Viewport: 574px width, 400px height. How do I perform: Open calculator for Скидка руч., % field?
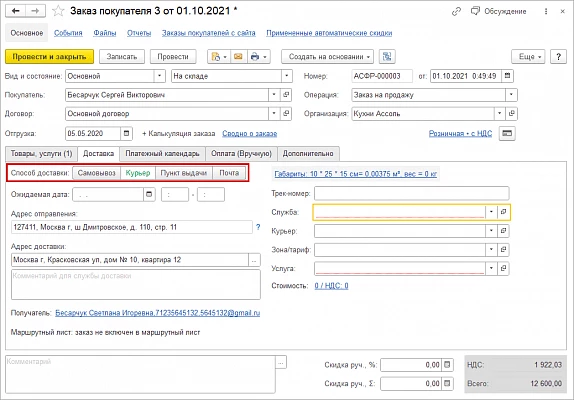pyautogui.click(x=447, y=365)
